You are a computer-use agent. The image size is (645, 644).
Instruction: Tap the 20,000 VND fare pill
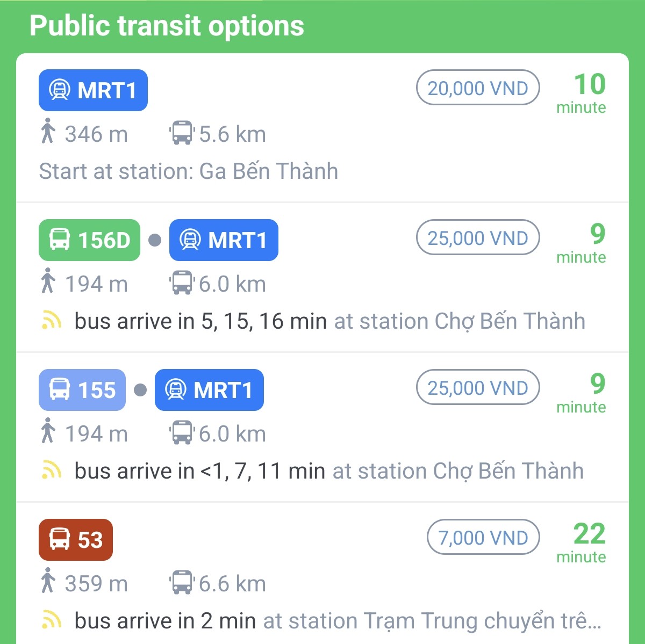click(x=478, y=88)
